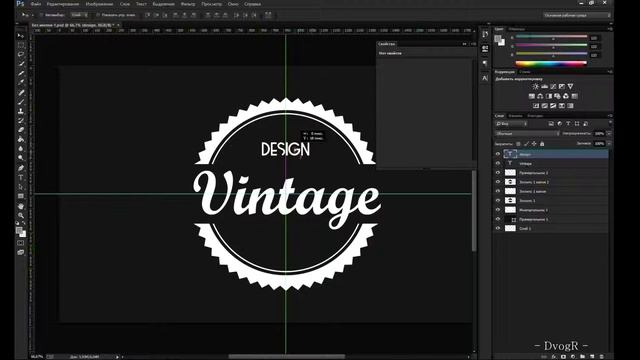Open the Color panel flyout menu

pyautogui.click(x=610, y=29)
